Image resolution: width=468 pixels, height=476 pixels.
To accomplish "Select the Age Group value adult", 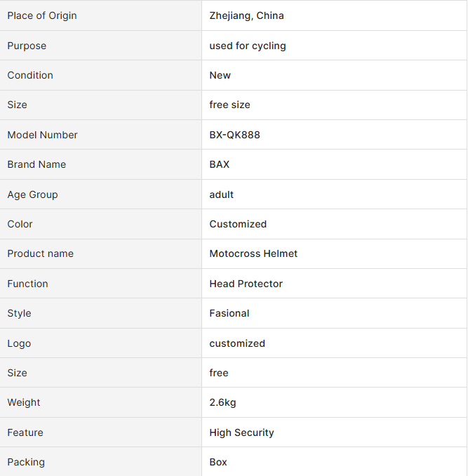I will click(x=222, y=194).
